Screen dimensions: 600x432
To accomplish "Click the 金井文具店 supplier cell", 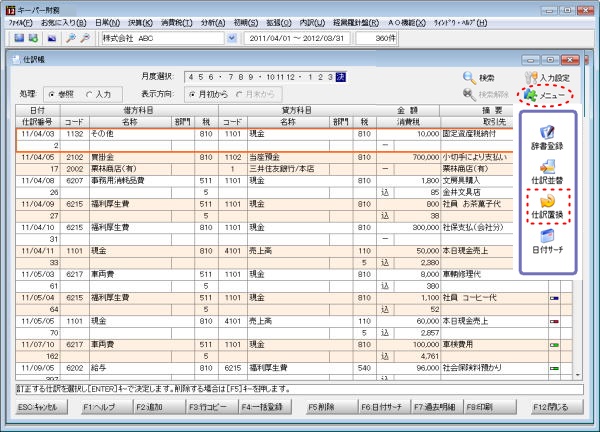I will (x=476, y=192).
